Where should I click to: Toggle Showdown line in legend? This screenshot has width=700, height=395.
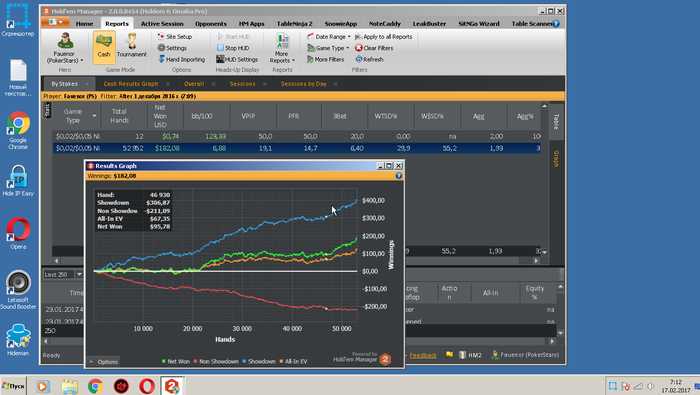pyautogui.click(x=259, y=362)
